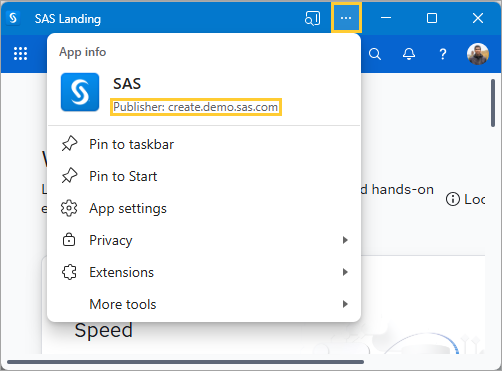Select Pin to taskbar
Viewport: 502px width, 371px height.
pos(204,144)
